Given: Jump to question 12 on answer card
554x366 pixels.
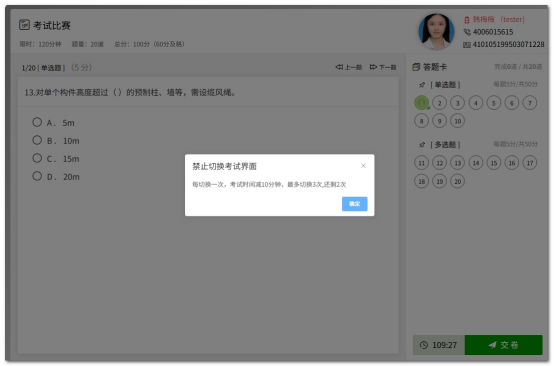Looking at the screenshot, I should coord(440,163).
